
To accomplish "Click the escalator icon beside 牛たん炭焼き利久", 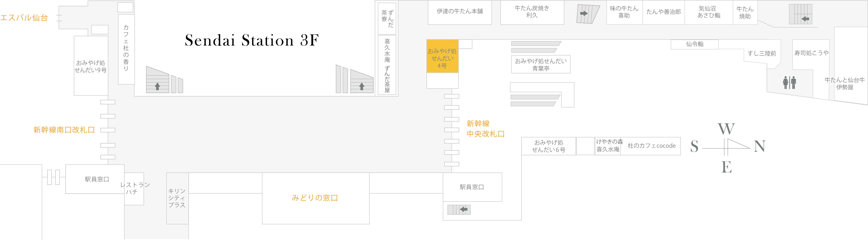I will click(x=588, y=14).
